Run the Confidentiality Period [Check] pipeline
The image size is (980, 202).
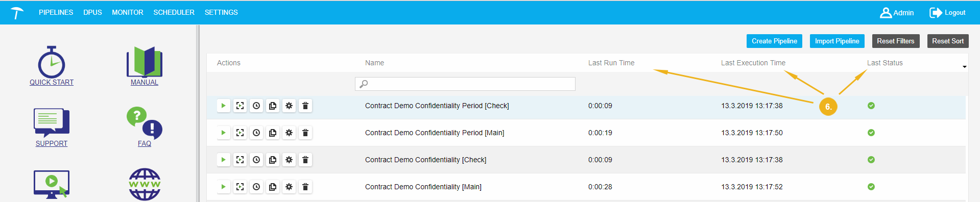click(x=224, y=106)
